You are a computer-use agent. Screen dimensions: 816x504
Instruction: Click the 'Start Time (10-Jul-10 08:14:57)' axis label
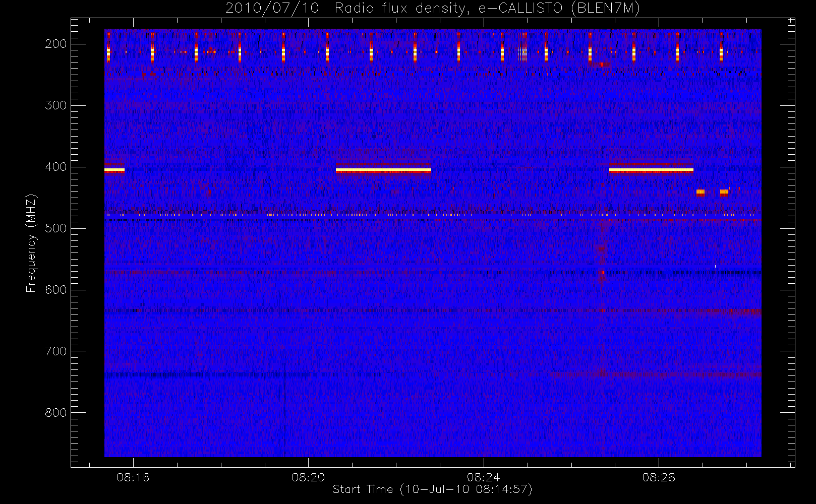433,489
